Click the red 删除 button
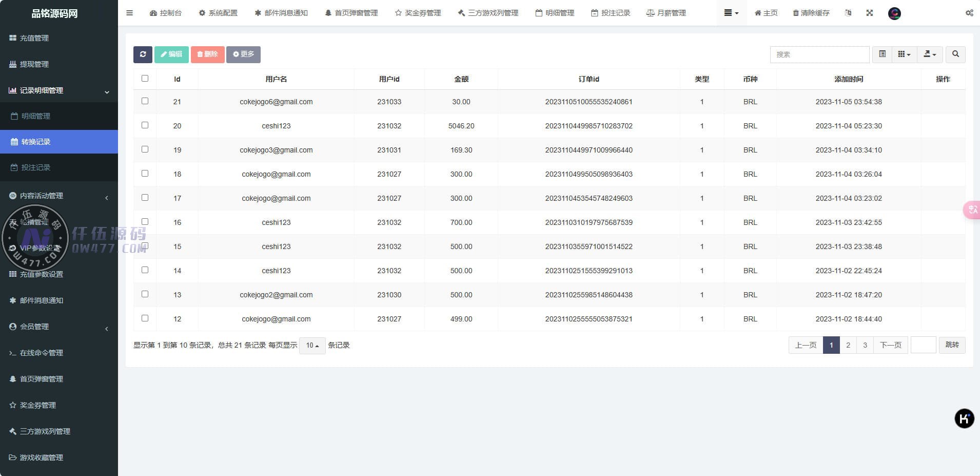This screenshot has height=476, width=980. [207, 54]
